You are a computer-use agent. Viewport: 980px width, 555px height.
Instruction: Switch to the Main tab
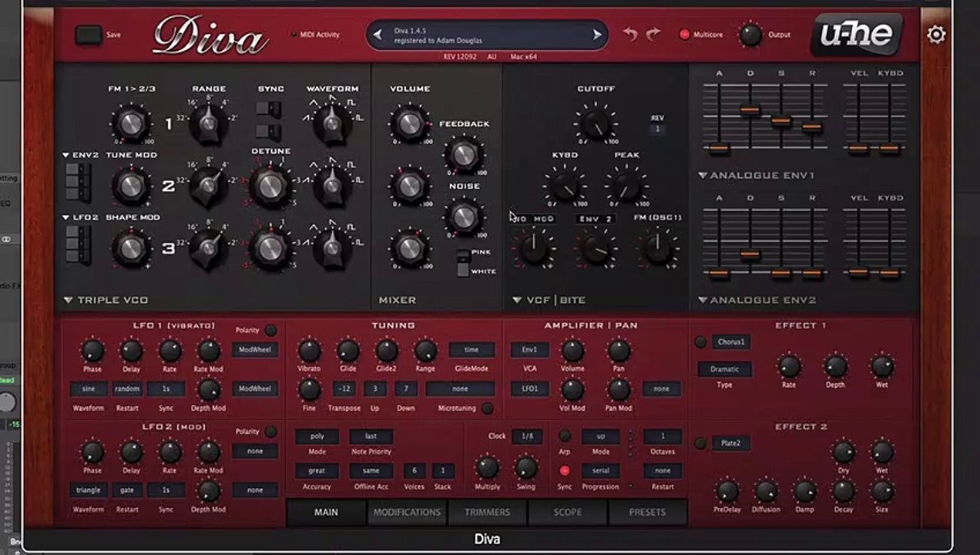(326, 513)
